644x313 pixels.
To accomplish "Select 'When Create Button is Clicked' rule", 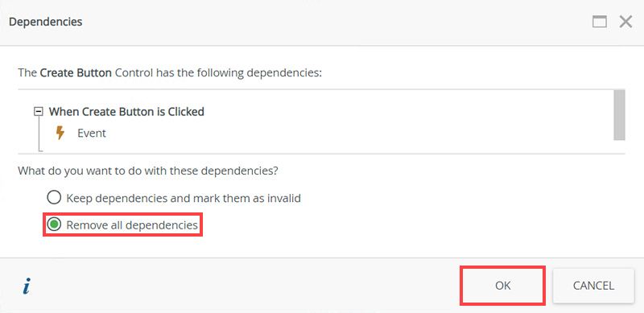I will tap(126, 111).
